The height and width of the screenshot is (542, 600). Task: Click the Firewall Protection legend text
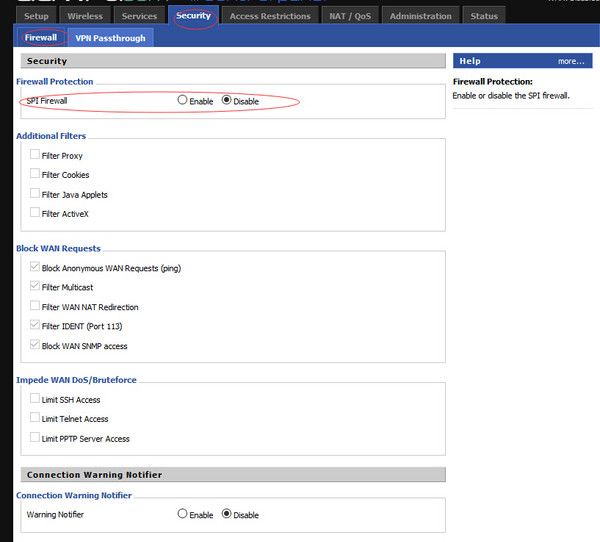pyautogui.click(x=55, y=82)
